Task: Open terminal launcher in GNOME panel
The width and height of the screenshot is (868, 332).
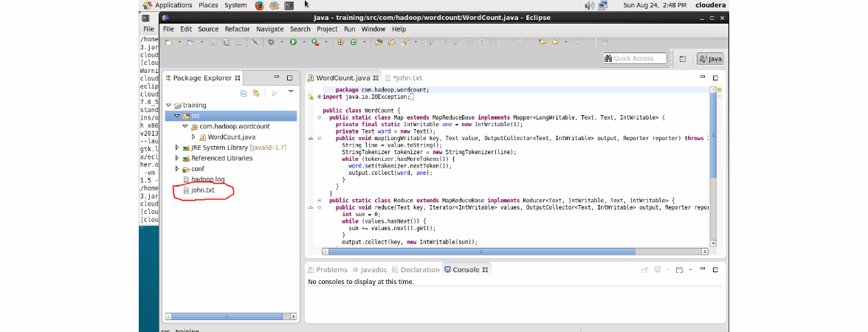Action: [x=289, y=5]
